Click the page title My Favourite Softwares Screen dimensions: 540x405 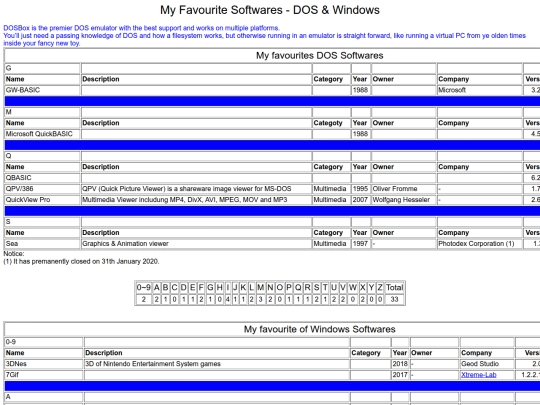(270, 10)
